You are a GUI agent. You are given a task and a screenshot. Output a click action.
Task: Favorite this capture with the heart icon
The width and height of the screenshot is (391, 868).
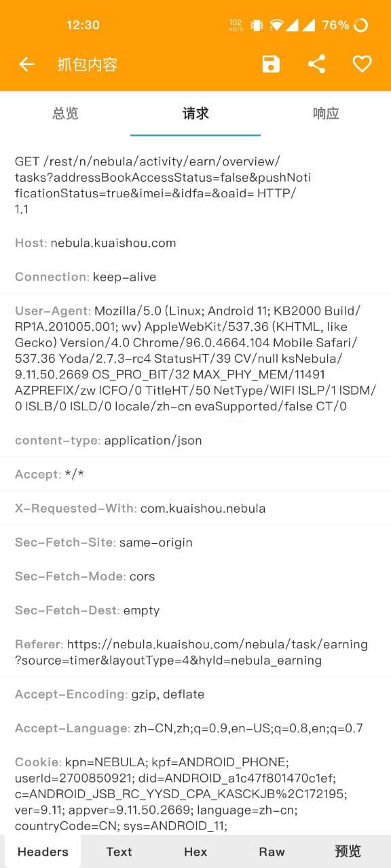coord(362,64)
